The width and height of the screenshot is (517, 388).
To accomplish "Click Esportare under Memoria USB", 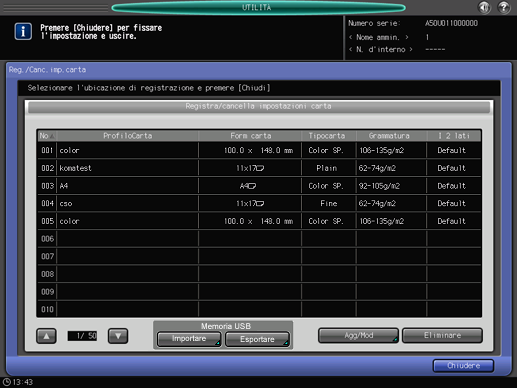I will (x=257, y=339).
